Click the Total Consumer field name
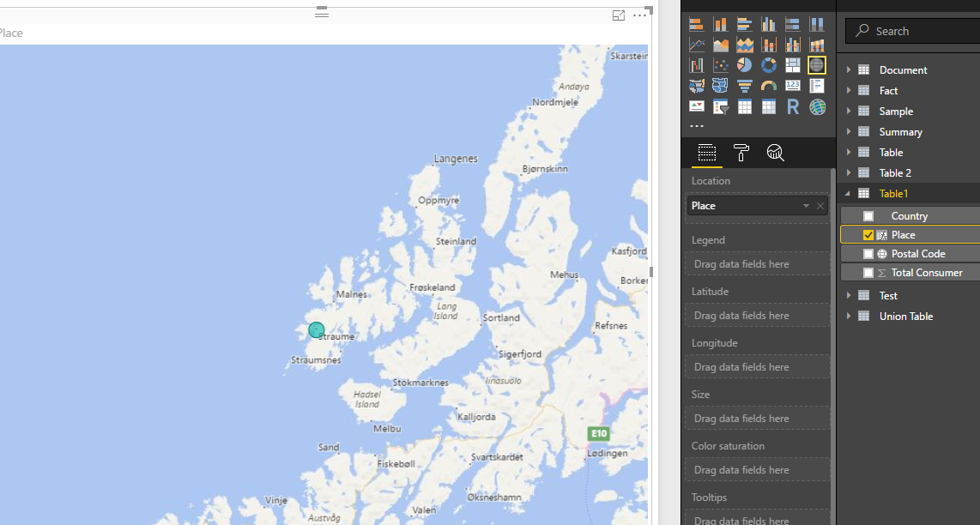Viewport: 980px width, 525px height. pyautogui.click(x=927, y=273)
